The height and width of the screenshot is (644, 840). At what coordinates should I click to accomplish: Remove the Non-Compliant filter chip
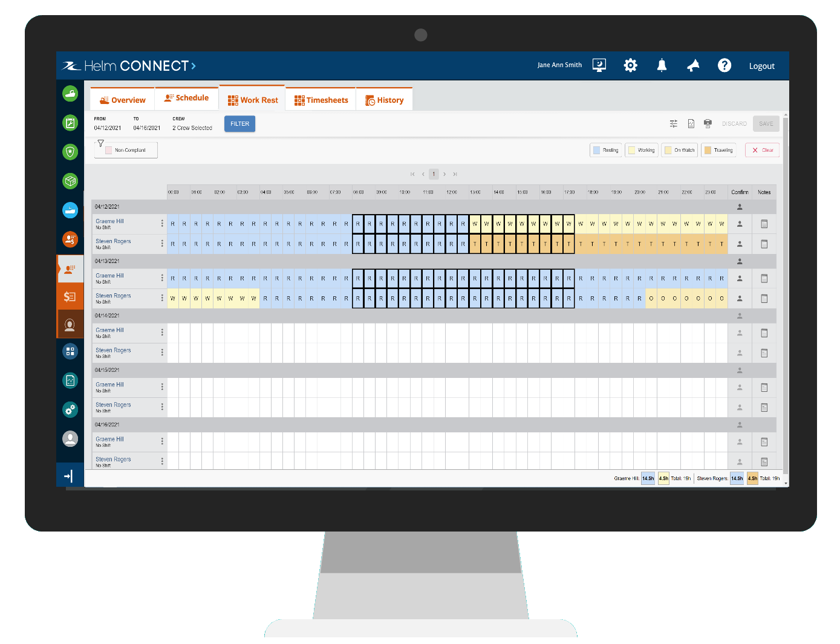pyautogui.click(x=125, y=149)
